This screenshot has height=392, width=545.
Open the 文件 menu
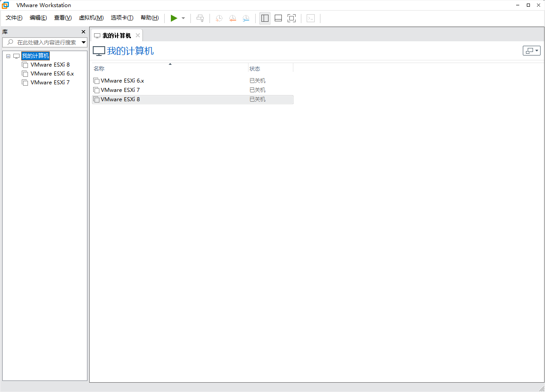[x=14, y=18]
